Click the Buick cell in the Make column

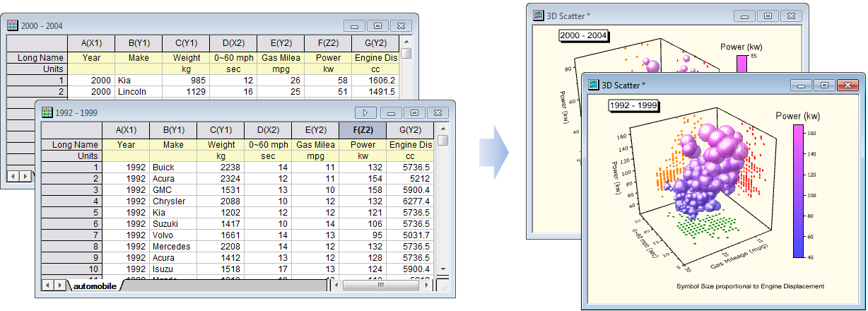click(174, 167)
